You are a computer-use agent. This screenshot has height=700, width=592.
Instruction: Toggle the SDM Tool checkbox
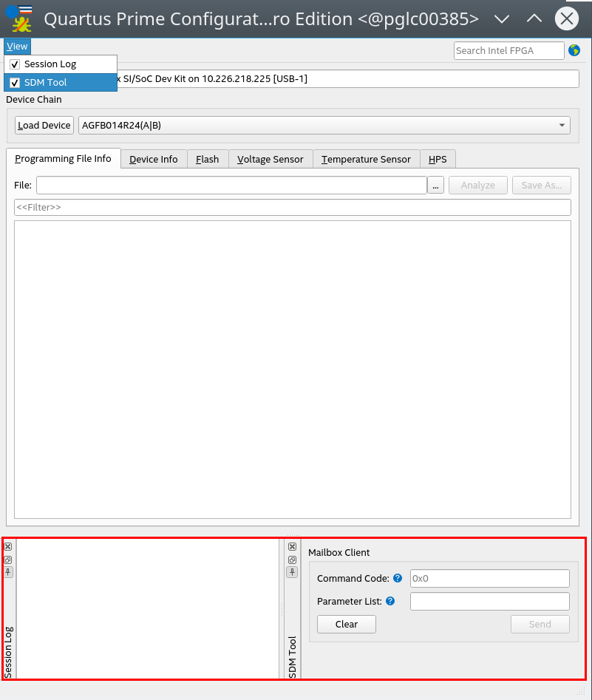click(x=15, y=83)
